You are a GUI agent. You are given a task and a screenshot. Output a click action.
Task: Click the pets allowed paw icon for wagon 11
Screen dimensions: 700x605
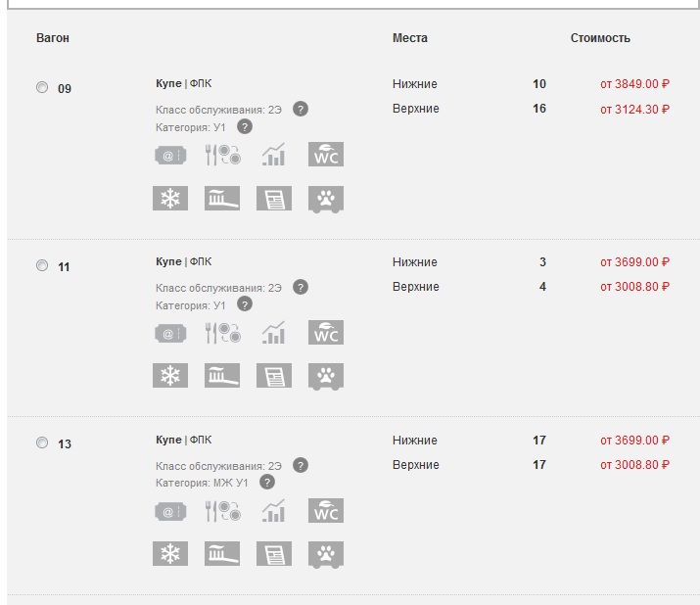326,376
